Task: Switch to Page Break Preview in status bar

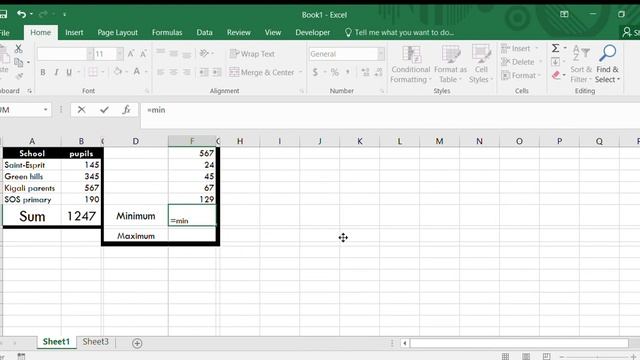Action: (547, 356)
